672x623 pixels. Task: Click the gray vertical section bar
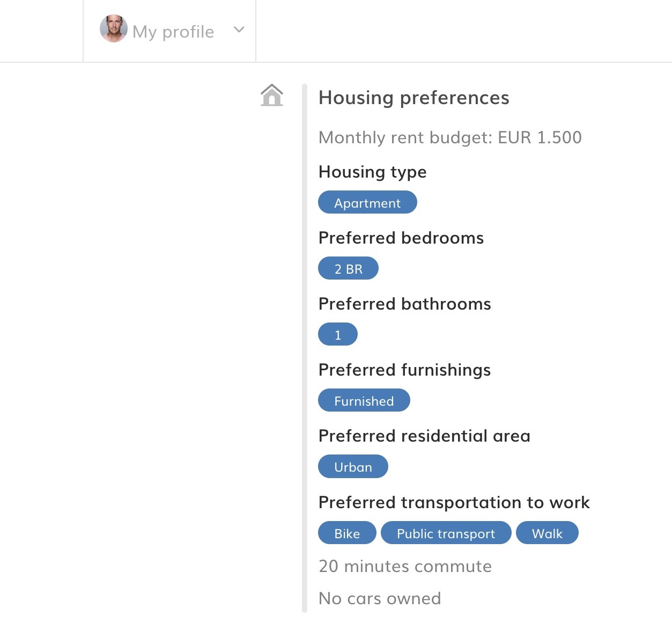point(305,348)
